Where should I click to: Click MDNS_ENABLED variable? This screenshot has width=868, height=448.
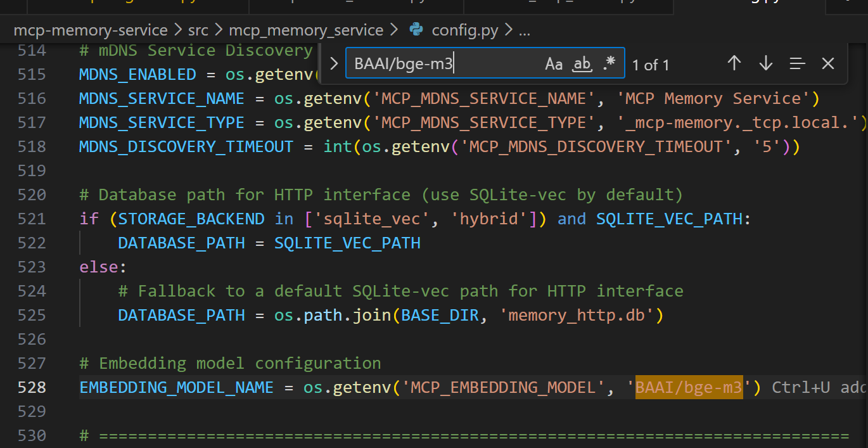tap(137, 74)
